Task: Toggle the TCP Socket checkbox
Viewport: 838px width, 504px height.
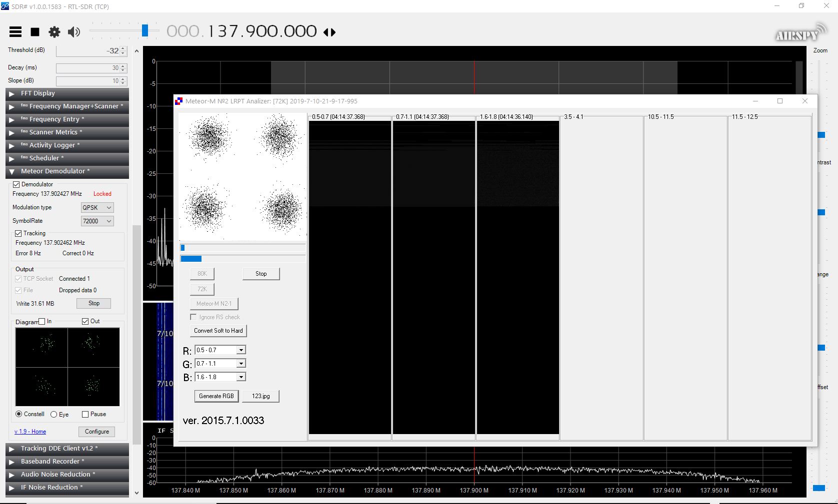Action: pyautogui.click(x=18, y=279)
